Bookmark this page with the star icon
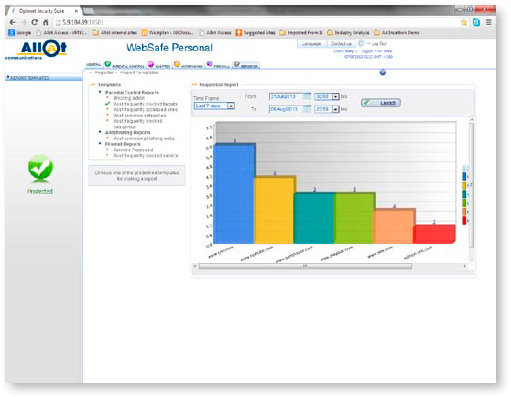The width and height of the screenshot is (511, 397). (x=464, y=22)
